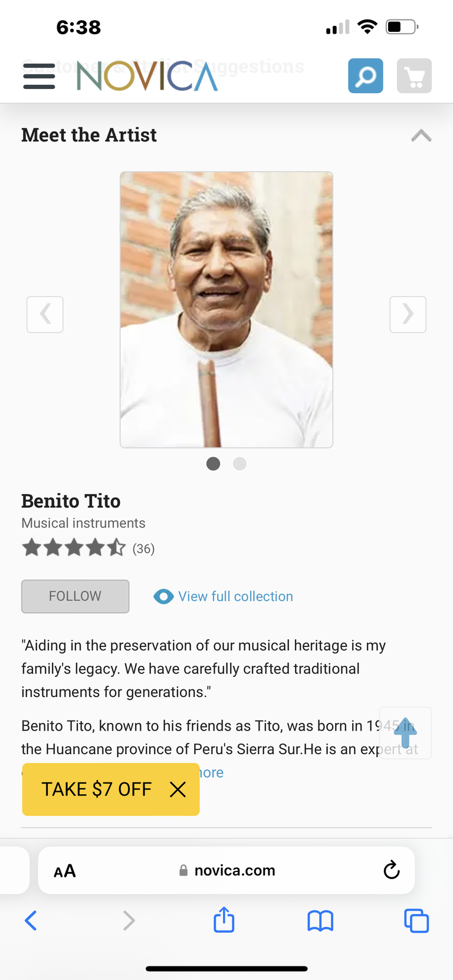Viewport: 453px width, 980px height.
Task: Toggle FOLLOW for Benito Tito
Action: 75,596
